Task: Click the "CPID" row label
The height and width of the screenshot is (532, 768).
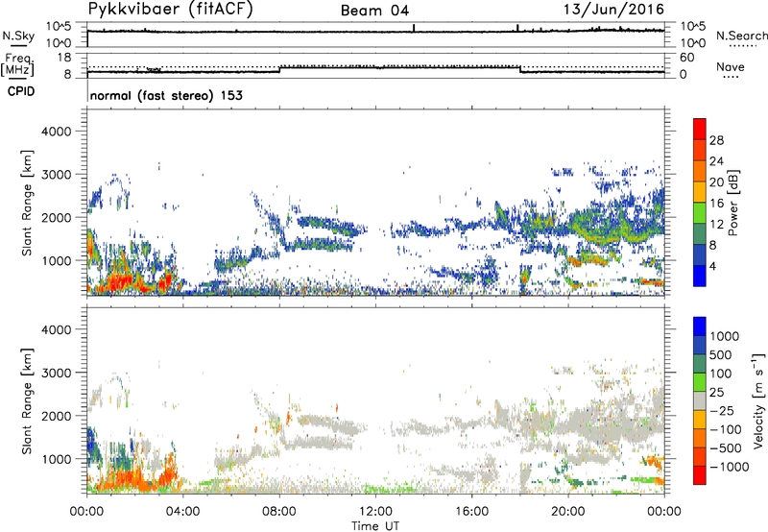Action: tap(21, 91)
